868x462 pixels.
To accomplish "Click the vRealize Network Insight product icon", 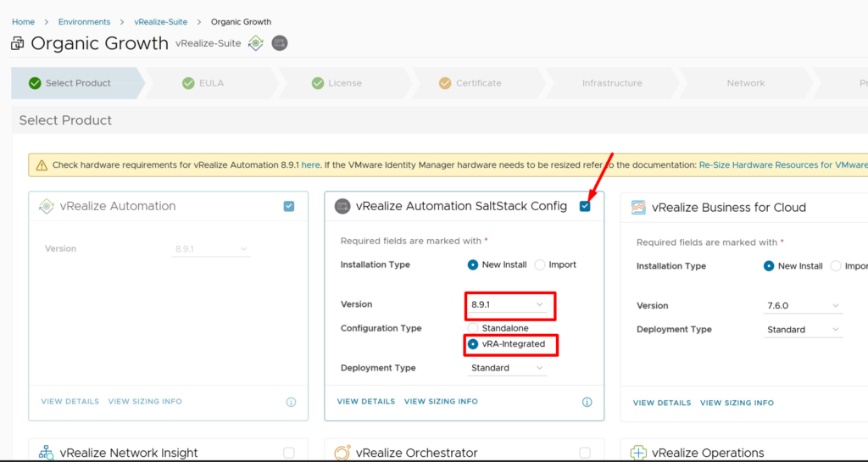I will 47,453.
